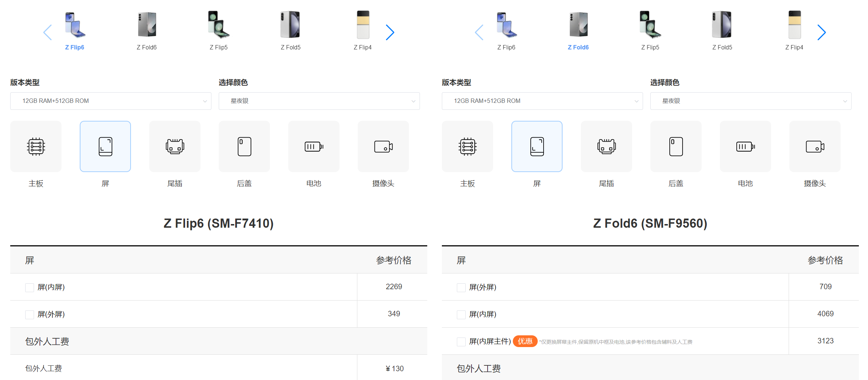This screenshot has width=868, height=380.
Task: Open 版本类型 dropdown in left Z Flip6 panel
Action: click(x=111, y=101)
